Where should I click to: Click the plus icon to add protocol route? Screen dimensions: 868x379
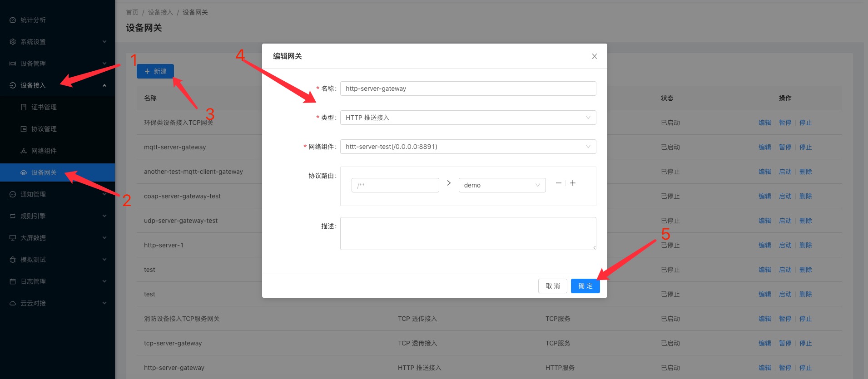[x=573, y=183]
